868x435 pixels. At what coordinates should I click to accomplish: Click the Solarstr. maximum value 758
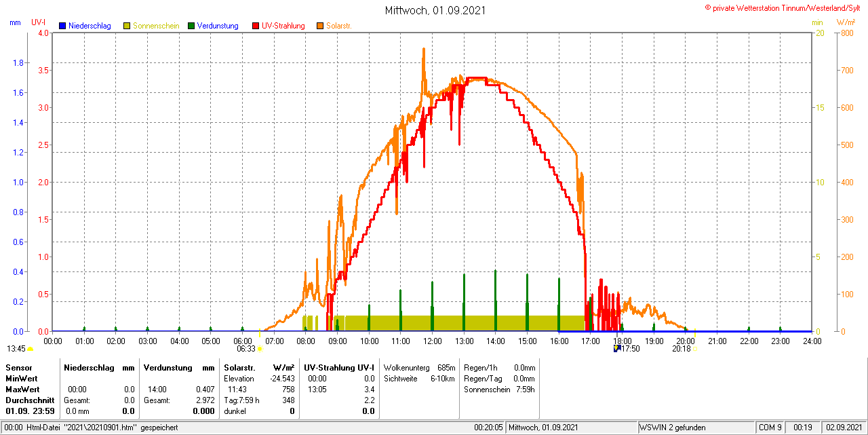tap(288, 389)
